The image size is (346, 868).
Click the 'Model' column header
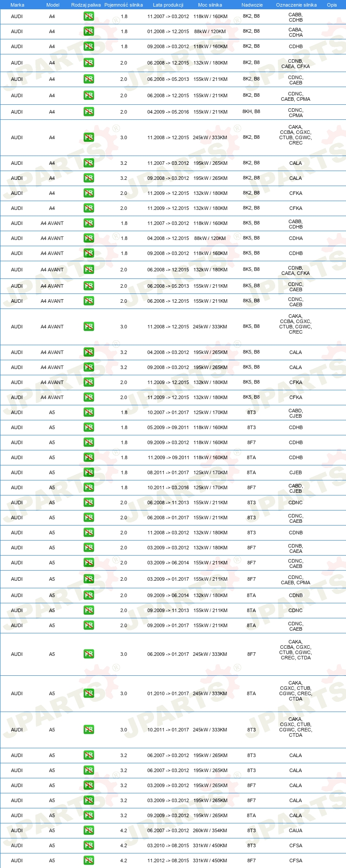point(53,5)
